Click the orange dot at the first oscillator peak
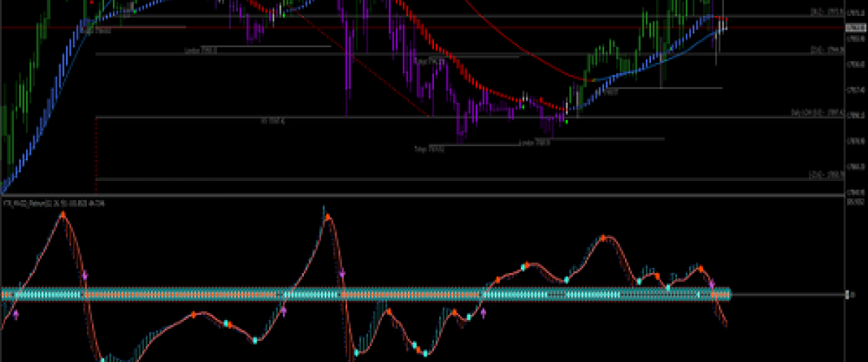The image size is (868, 362). click(x=63, y=214)
